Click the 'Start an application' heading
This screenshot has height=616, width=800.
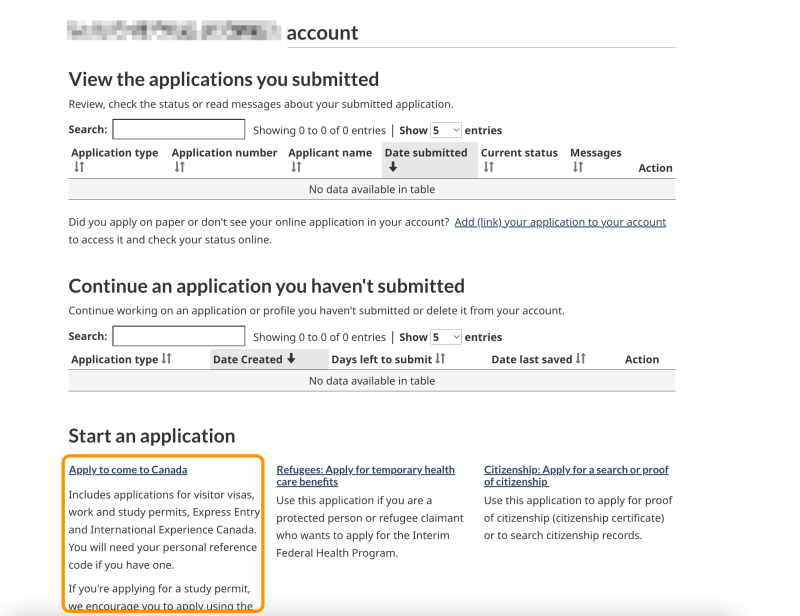pos(152,436)
